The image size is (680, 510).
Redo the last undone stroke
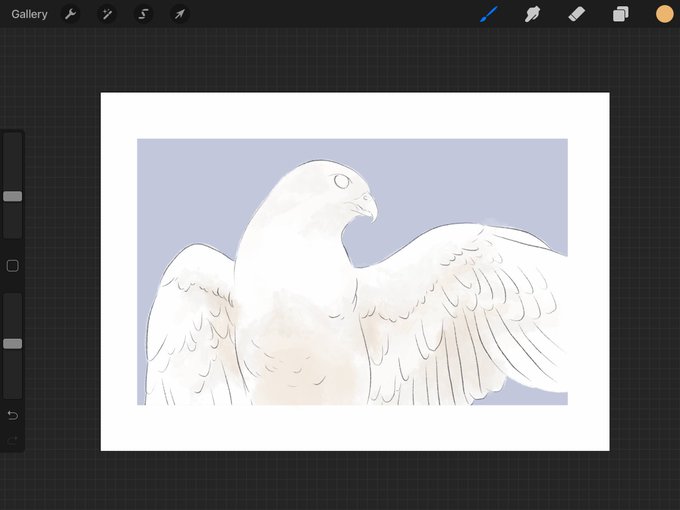point(13,441)
